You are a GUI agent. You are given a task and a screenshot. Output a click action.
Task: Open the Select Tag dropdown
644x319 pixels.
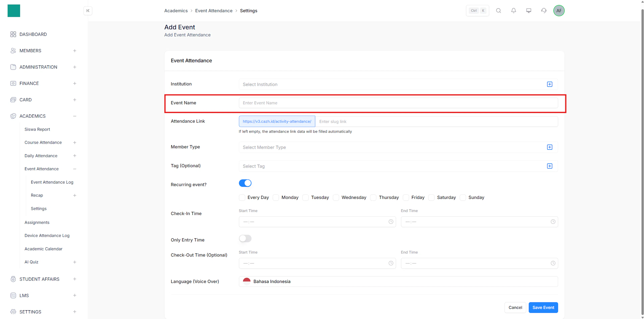coord(398,166)
